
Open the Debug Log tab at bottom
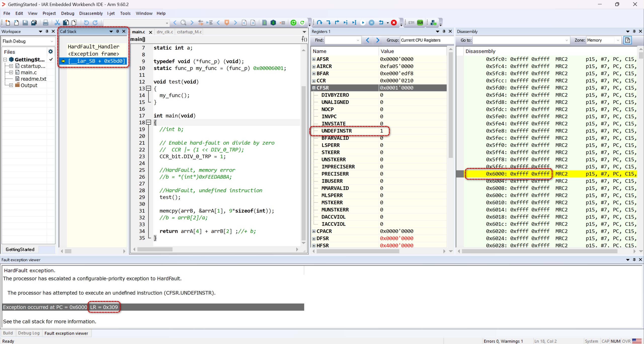[x=29, y=333]
